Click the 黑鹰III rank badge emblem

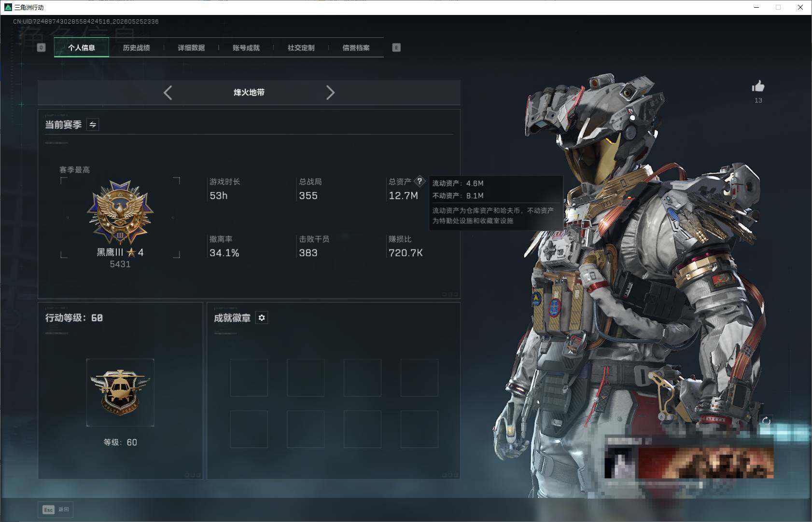[120, 213]
